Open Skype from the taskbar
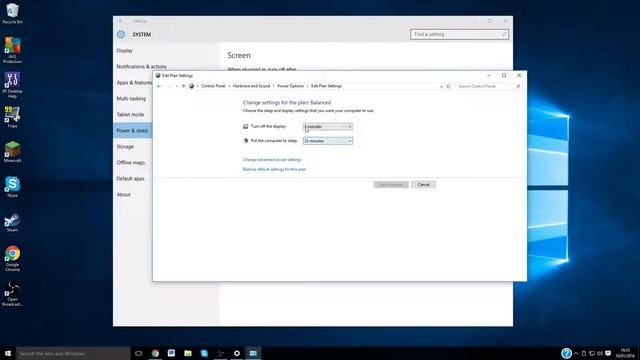The height and width of the screenshot is (360, 640). point(204,353)
